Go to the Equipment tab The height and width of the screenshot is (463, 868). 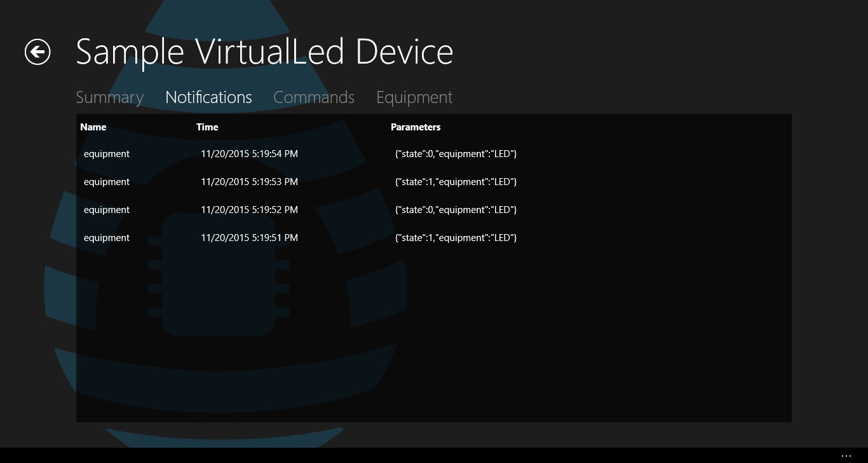(414, 97)
